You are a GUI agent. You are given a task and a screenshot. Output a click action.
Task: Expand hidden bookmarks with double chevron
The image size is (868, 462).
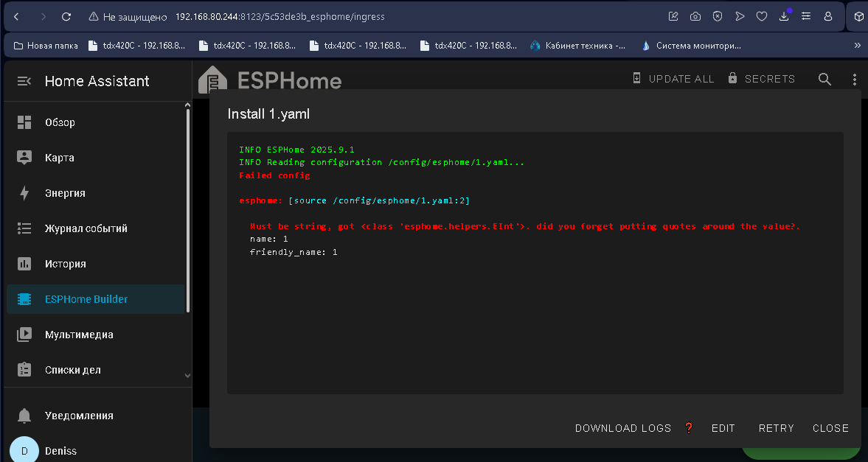click(857, 46)
